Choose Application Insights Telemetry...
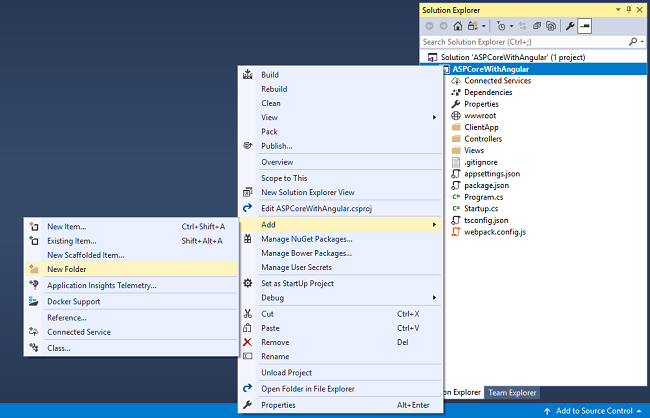 [x=131, y=285]
